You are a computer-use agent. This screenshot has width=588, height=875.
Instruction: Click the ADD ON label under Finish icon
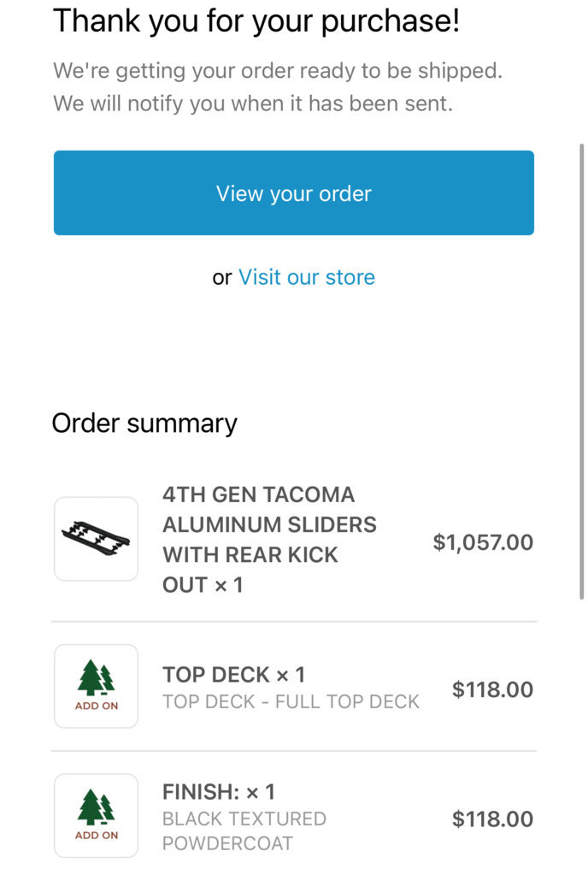(97, 836)
